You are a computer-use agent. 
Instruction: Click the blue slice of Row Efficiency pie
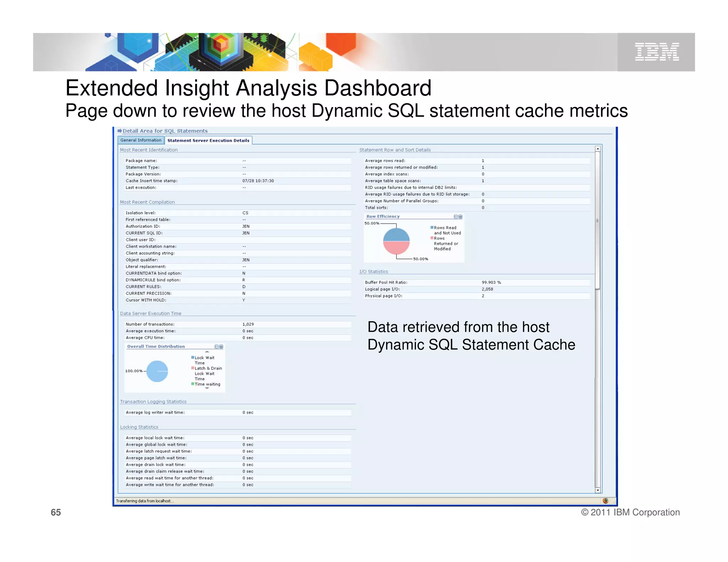click(x=396, y=235)
